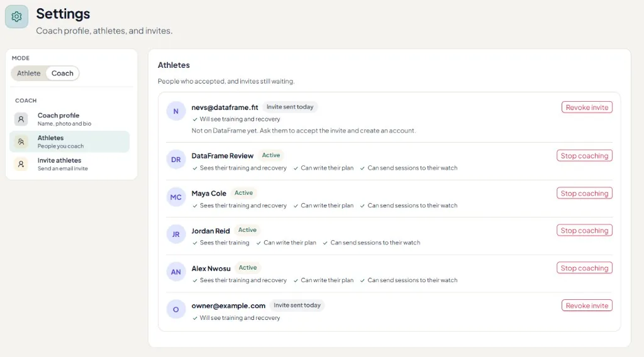Viewport: 644px width, 357px height.
Task: Revoke invite for owner@example.com
Action: click(587, 305)
